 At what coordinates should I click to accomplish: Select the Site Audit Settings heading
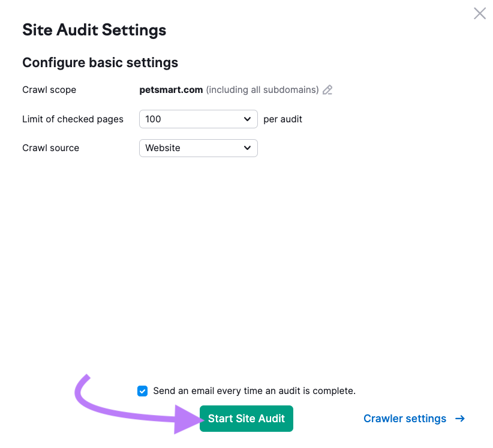[94, 29]
